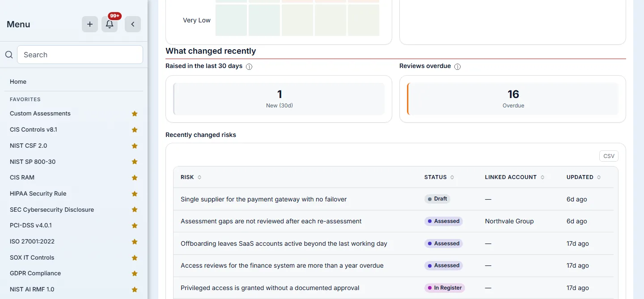644x299 pixels.
Task: Click info icon next to Reviews overdue
Action: (458, 67)
